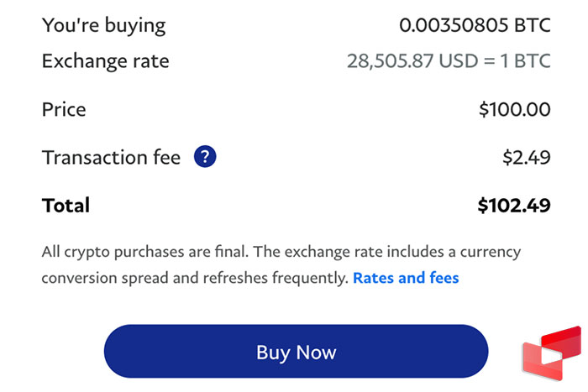Click the bold Total label
This screenshot has width=588, height=392.
66,205
